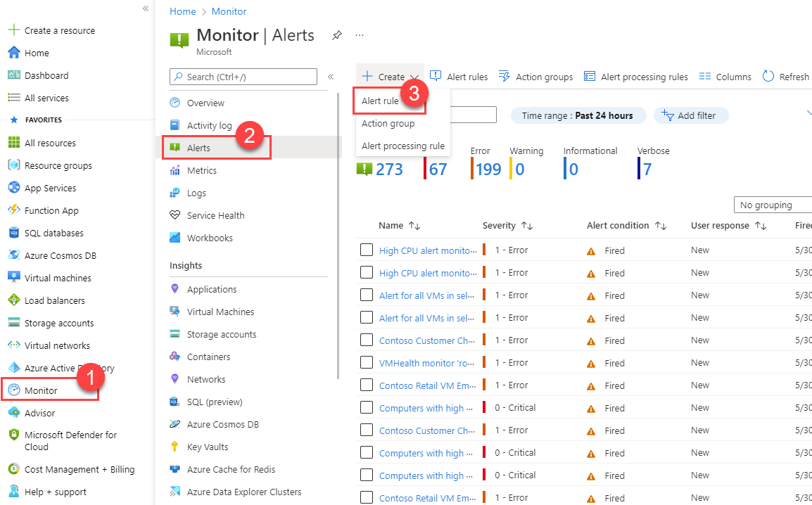Click the Search (Ctrl+/) input field
812x505 pixels.
[243, 77]
